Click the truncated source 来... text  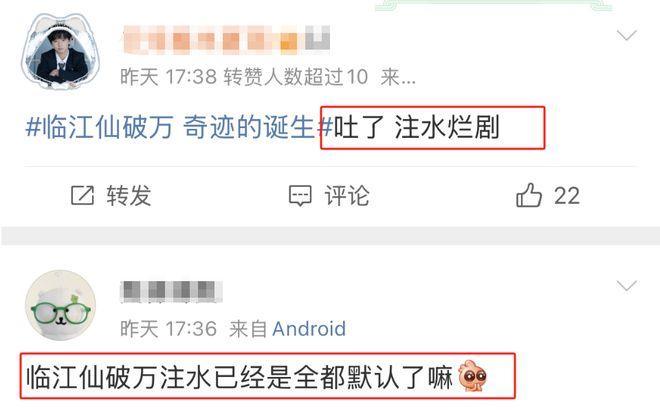coord(398,77)
